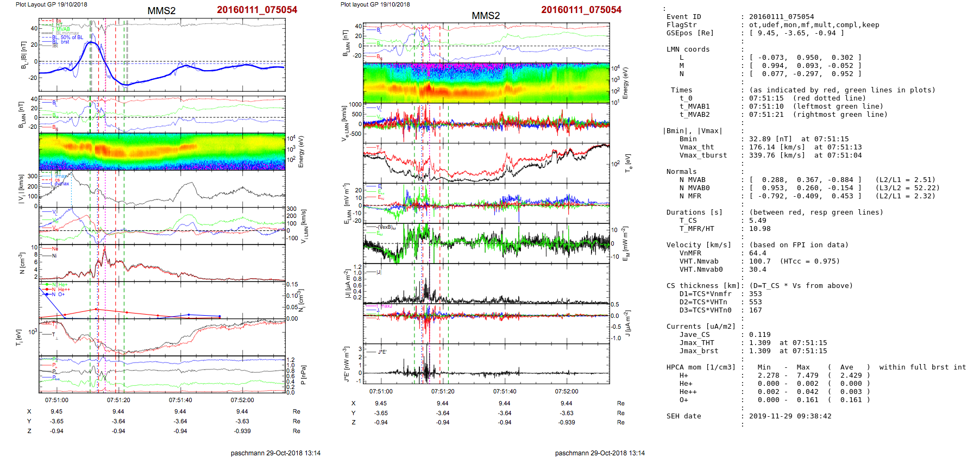Click the red event ID above the left plot
Screen dimensions: 980x457
point(256,10)
